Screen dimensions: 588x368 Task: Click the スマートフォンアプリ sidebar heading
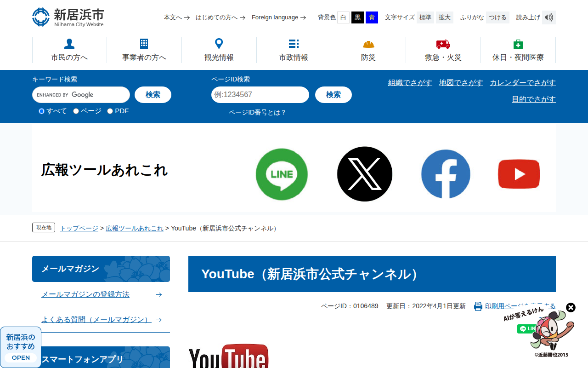101,357
